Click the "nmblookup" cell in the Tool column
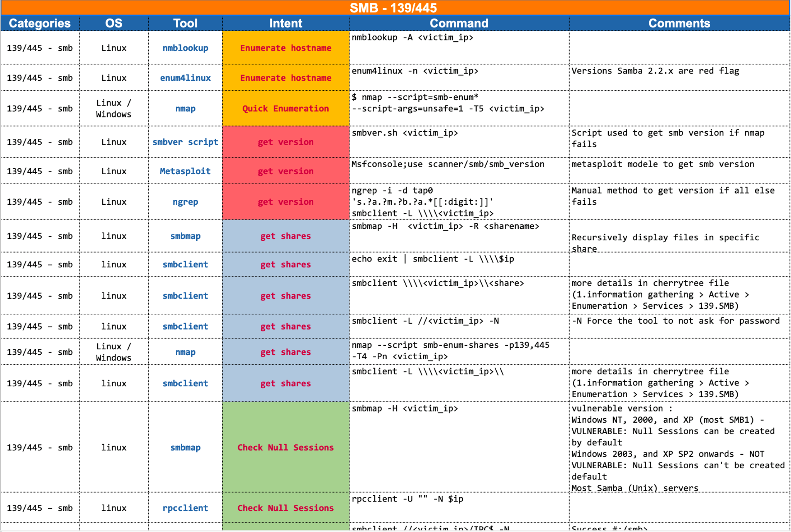 pos(185,48)
